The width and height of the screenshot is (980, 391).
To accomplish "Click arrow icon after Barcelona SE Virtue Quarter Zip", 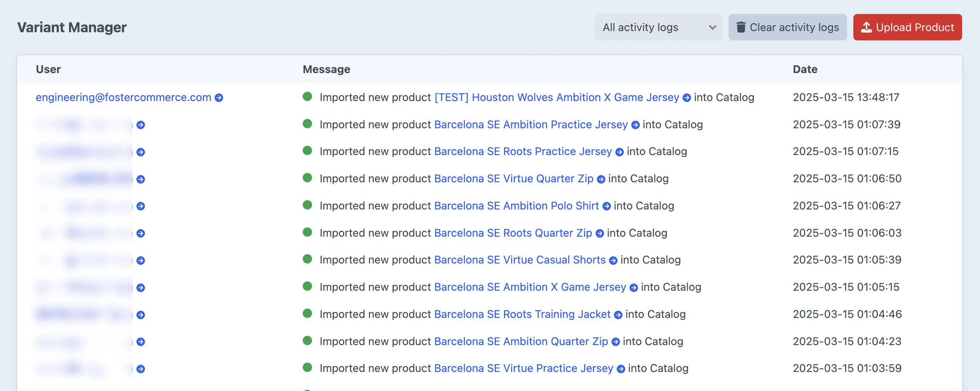I will 601,179.
